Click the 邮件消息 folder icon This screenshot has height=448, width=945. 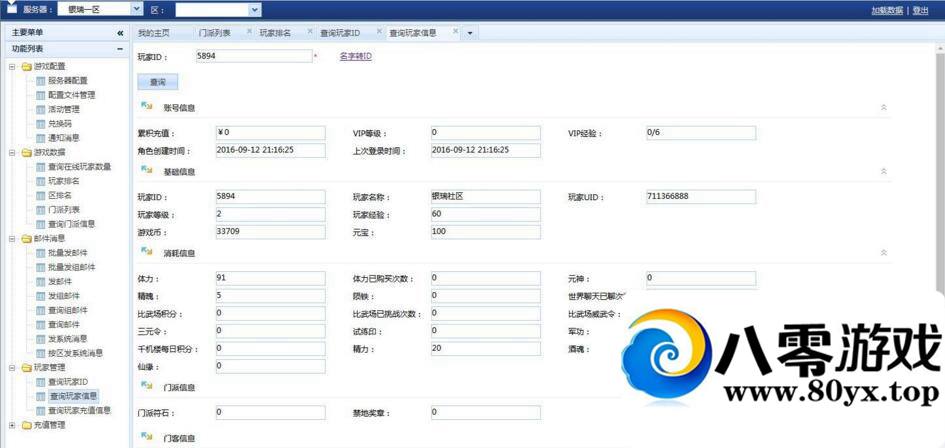26,239
